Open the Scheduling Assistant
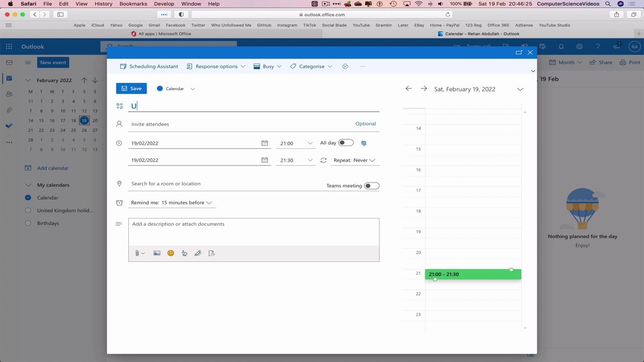644x362 pixels. [x=149, y=66]
